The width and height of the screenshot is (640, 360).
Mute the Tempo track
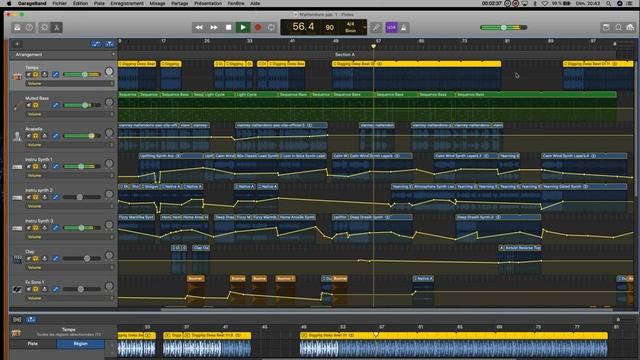[x=29, y=74]
